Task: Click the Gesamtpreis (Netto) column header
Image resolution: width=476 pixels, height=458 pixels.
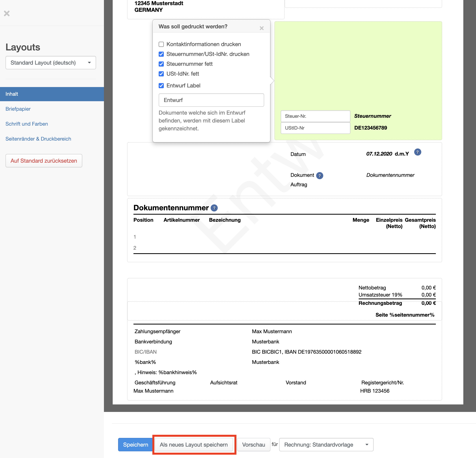Action: click(420, 223)
